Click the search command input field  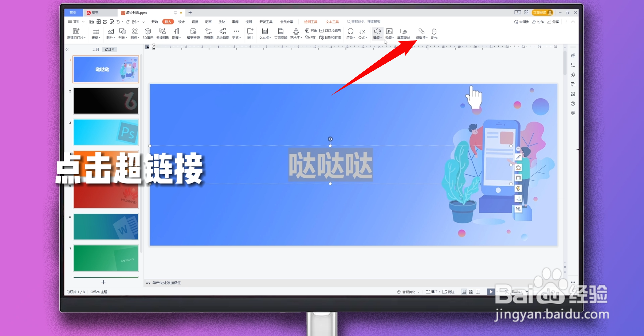point(364,22)
